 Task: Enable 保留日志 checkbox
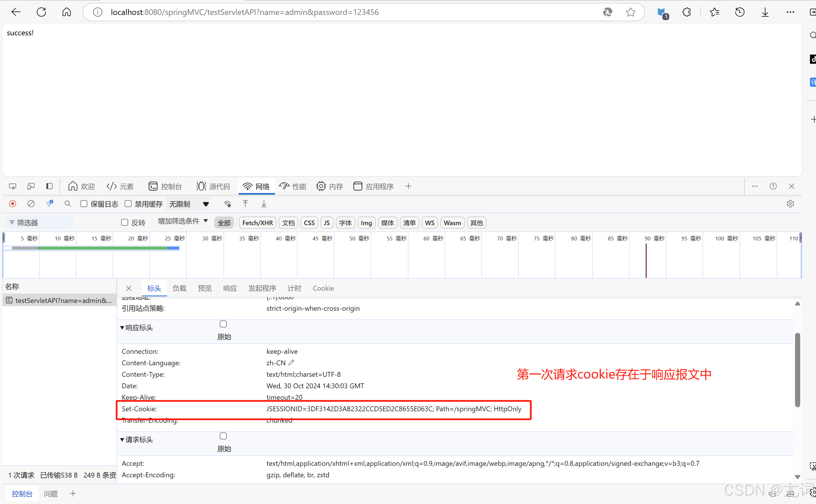(x=84, y=204)
